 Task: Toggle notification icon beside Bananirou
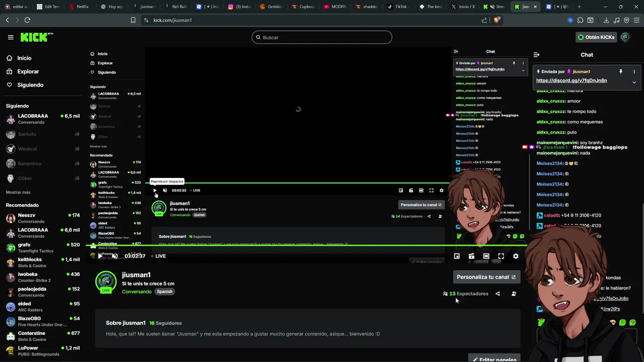click(x=77, y=164)
